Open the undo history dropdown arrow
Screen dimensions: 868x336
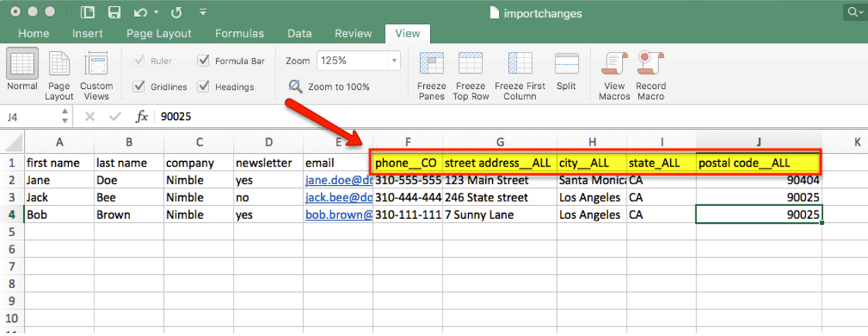click(155, 12)
